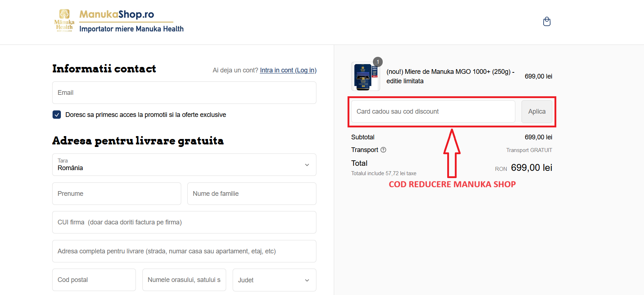
Task: Click the product quantity badge showing 1
Action: click(x=378, y=62)
